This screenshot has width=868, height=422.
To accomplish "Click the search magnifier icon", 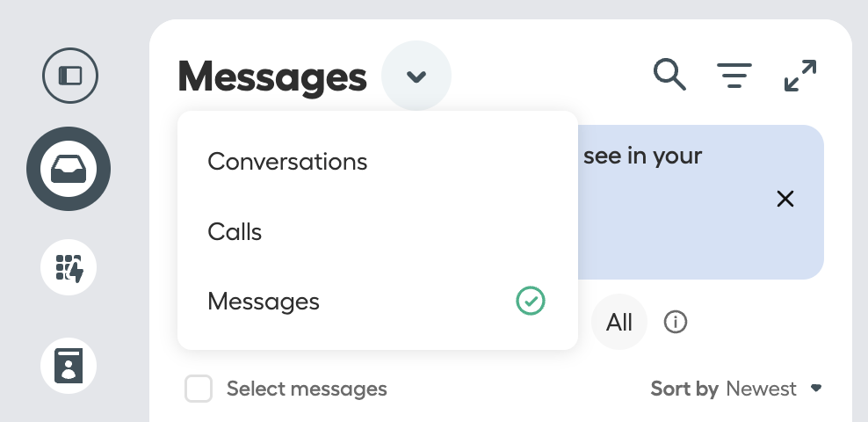I will pyautogui.click(x=669, y=75).
